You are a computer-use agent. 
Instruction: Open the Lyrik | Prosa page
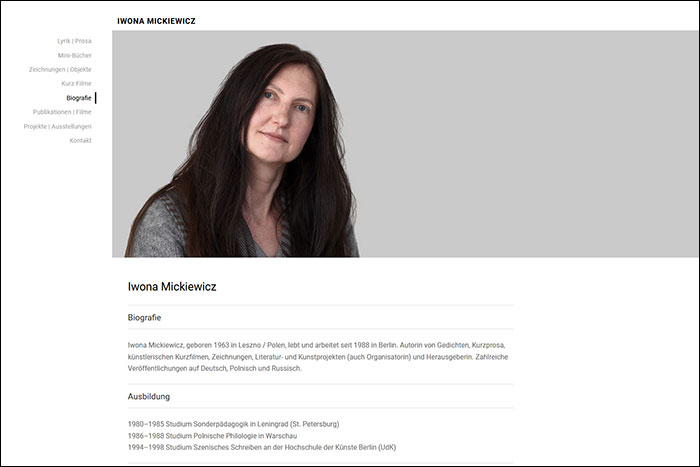pyautogui.click(x=74, y=41)
